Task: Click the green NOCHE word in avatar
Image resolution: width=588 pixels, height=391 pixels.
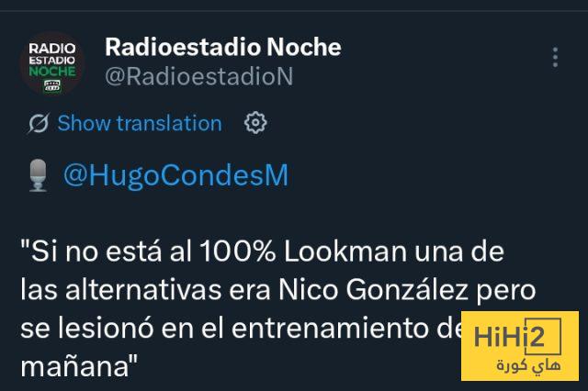Action: coord(52,72)
